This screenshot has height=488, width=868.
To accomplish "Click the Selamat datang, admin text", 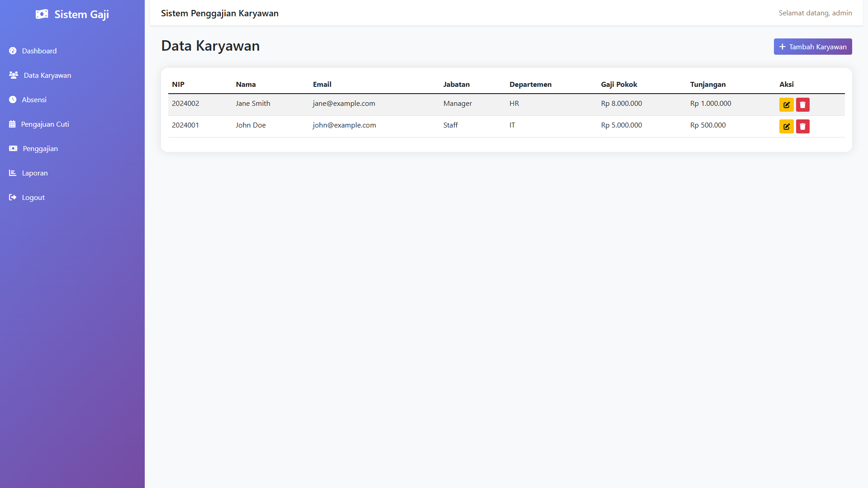I will click(x=815, y=13).
